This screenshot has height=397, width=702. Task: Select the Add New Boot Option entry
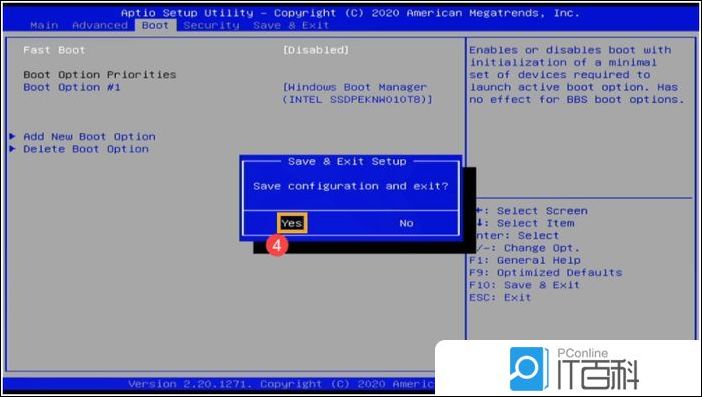[90, 136]
